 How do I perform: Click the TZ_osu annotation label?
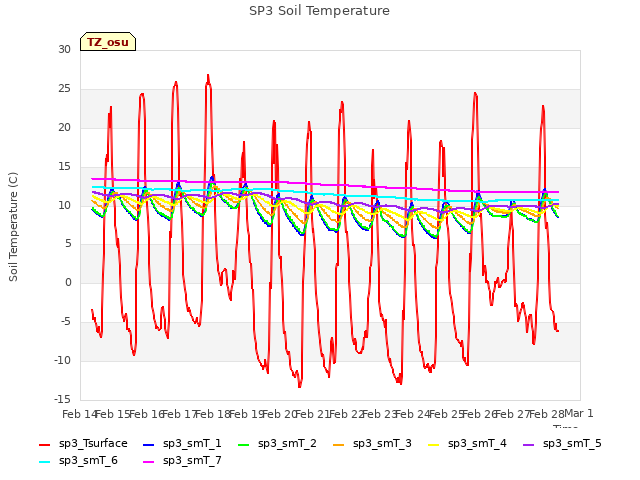pyautogui.click(x=108, y=42)
